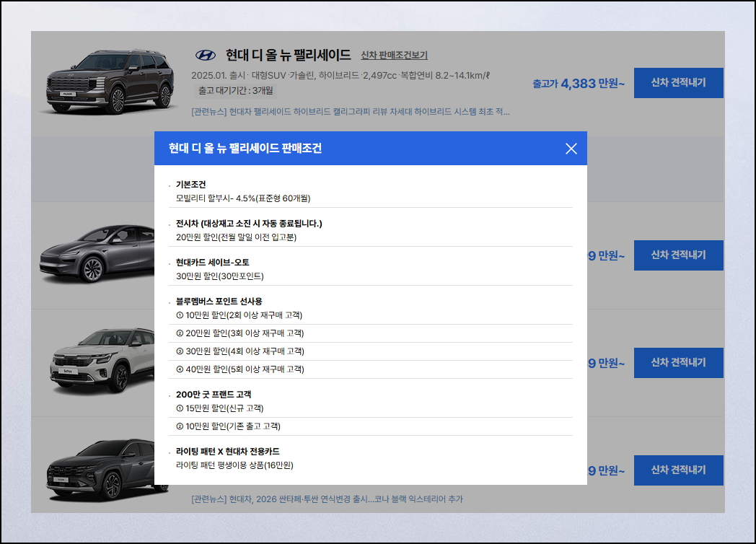Click the 출고가 4,383 만원~ price
The height and width of the screenshot is (544, 756).
(x=578, y=84)
